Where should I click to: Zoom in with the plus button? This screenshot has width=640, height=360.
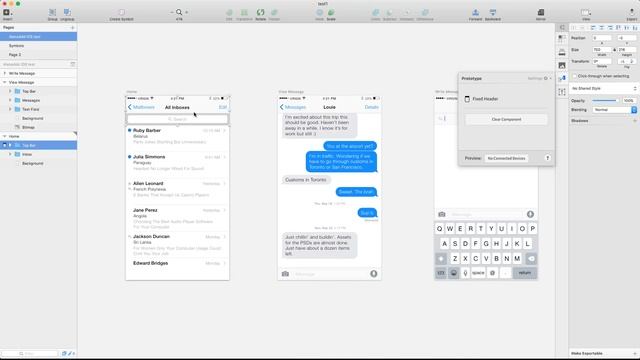(x=187, y=12)
